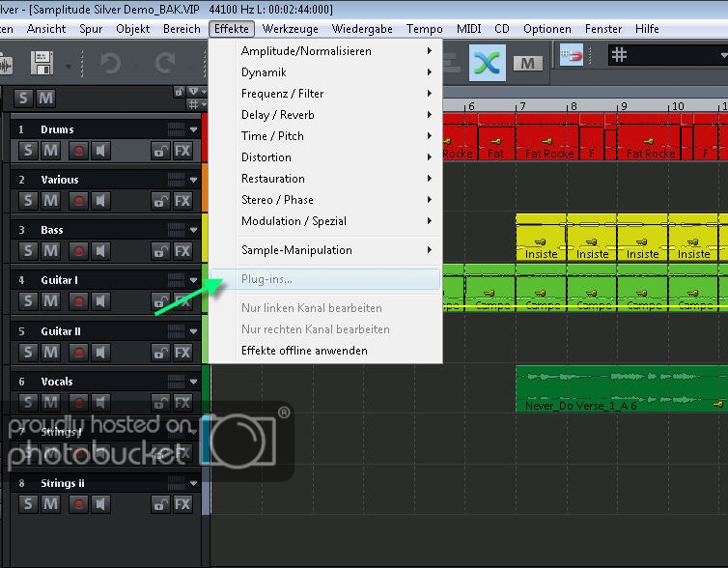Image resolution: width=728 pixels, height=568 pixels.
Task: Open FX for the Guitar II track
Action: click(182, 353)
